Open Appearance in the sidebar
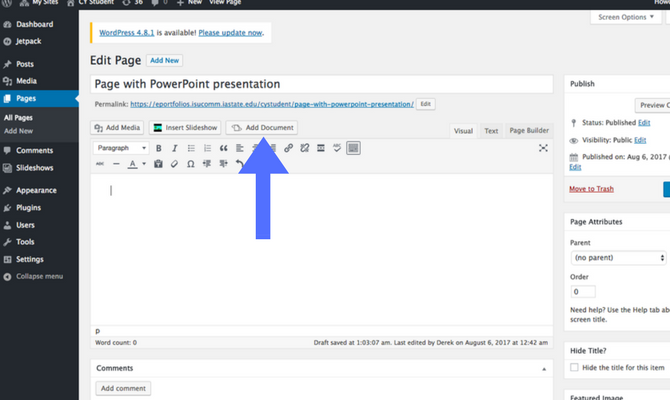The height and width of the screenshot is (400, 670). coord(36,190)
